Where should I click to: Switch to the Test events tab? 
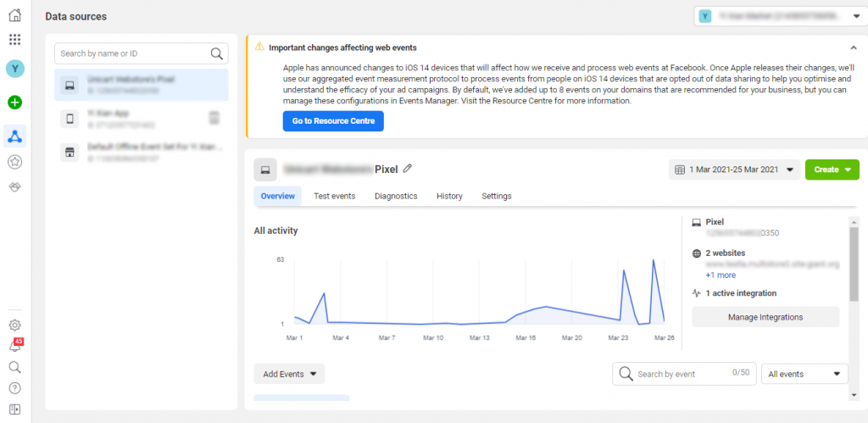coord(334,196)
